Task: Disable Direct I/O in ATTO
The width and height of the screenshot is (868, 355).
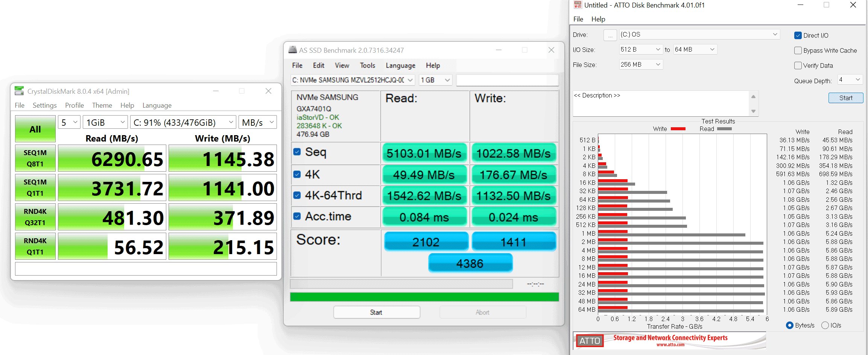Action: coord(798,35)
